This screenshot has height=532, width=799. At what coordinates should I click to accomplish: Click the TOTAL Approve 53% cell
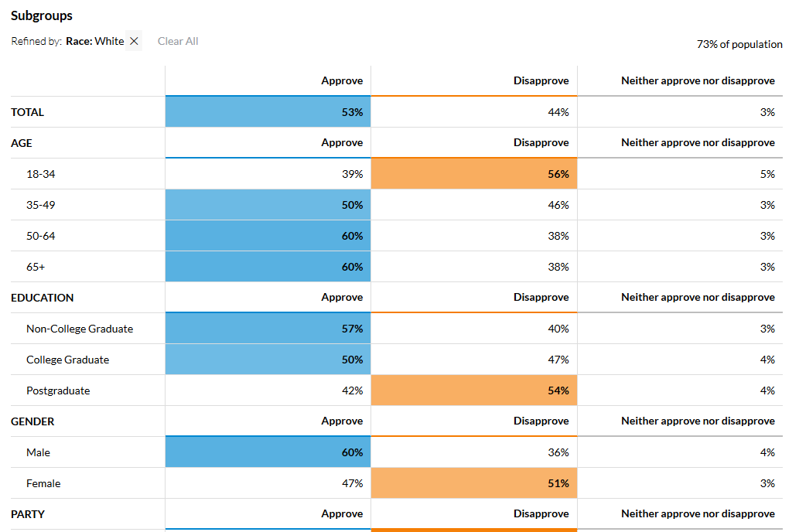(x=268, y=112)
